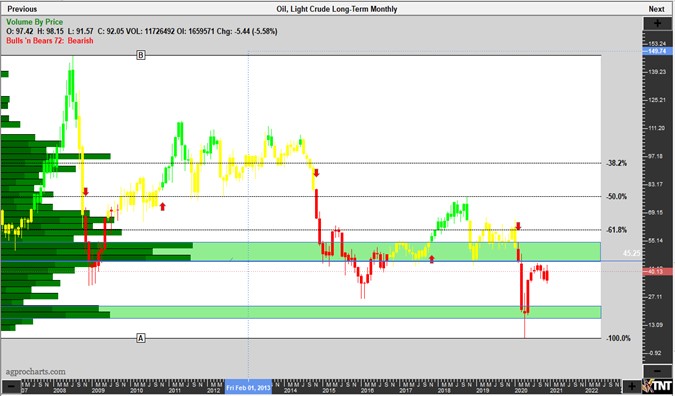Select the Fibonacci anchor point A marker

pyautogui.click(x=141, y=338)
